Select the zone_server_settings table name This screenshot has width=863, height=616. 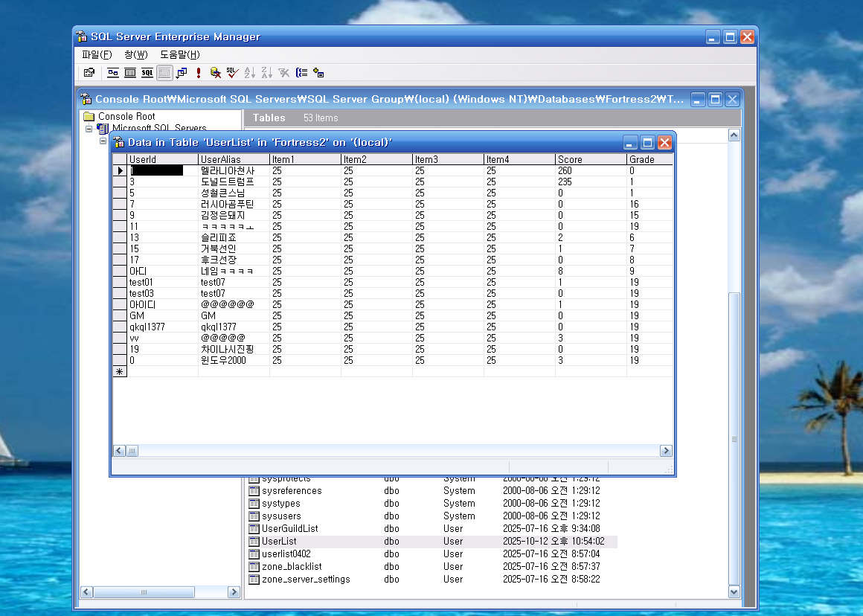tap(306, 579)
